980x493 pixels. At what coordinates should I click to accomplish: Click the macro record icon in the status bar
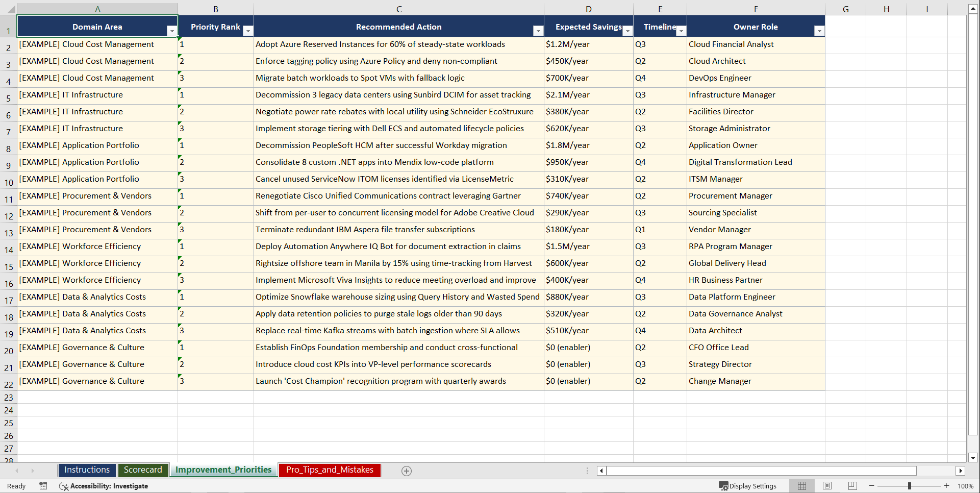[43, 486]
